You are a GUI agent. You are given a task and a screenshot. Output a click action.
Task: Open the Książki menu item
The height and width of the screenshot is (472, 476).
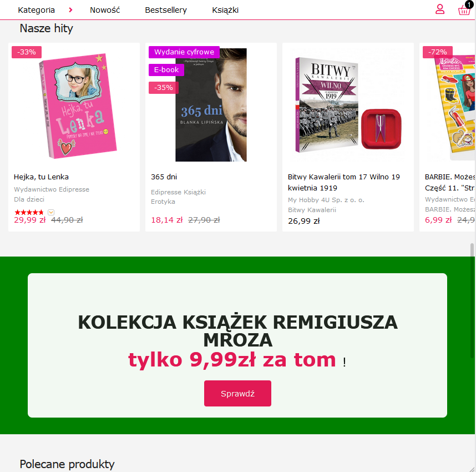coord(225,10)
